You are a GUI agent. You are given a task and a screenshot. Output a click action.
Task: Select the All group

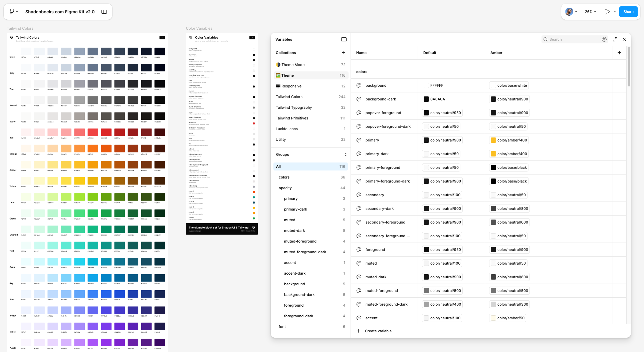(x=310, y=166)
